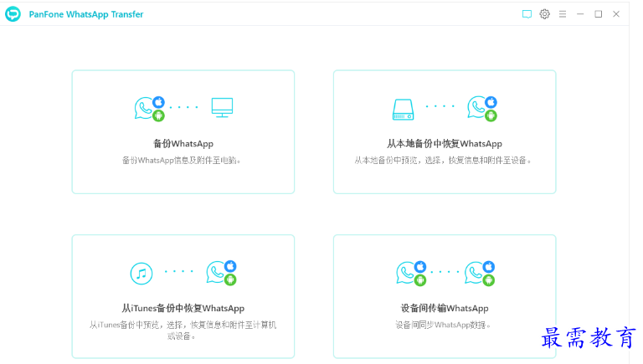643x364 pixels.
Task: Click the PanFone logo icon
Action: click(13, 14)
